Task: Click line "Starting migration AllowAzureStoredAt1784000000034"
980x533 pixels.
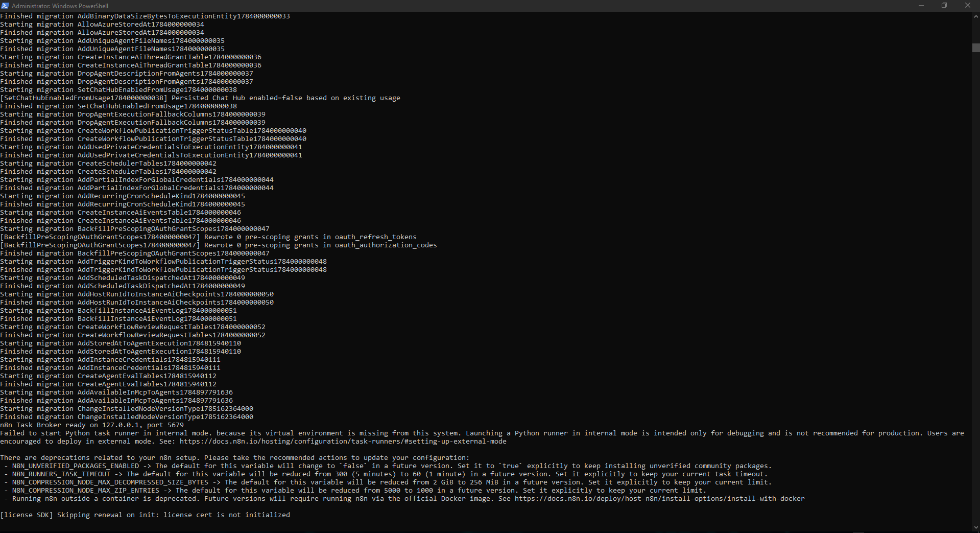Action: point(102,25)
